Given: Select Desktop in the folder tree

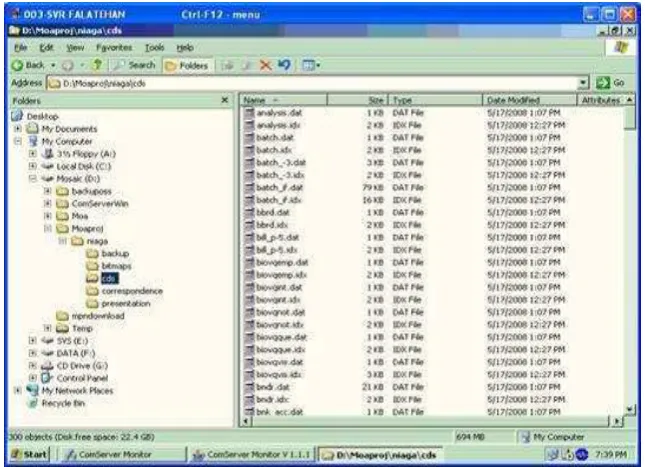Looking at the screenshot, I should [42, 116].
